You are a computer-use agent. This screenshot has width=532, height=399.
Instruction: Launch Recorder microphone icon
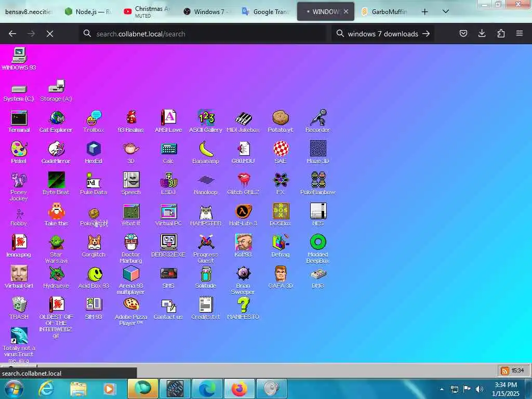tap(317, 121)
